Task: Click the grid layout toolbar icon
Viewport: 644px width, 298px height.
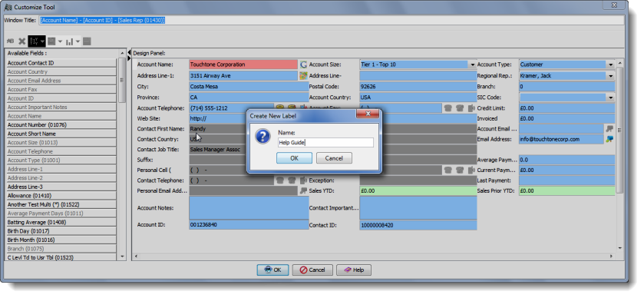Action: coord(51,41)
